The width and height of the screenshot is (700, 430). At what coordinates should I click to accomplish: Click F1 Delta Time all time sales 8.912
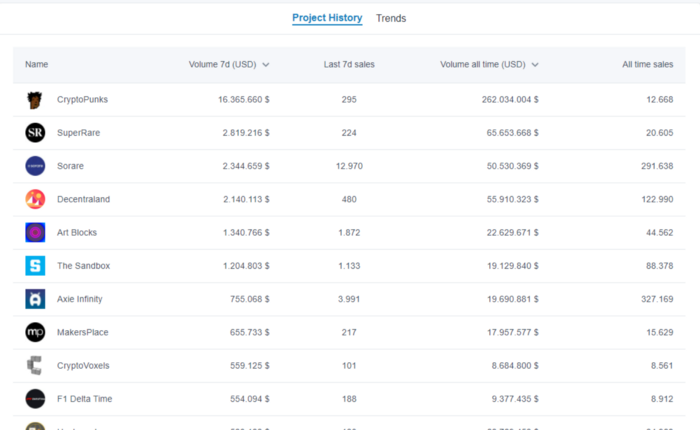tap(662, 399)
